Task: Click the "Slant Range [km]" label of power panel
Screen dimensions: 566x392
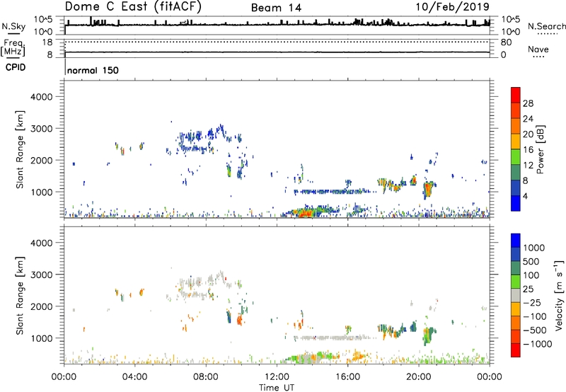Action: tap(20, 149)
